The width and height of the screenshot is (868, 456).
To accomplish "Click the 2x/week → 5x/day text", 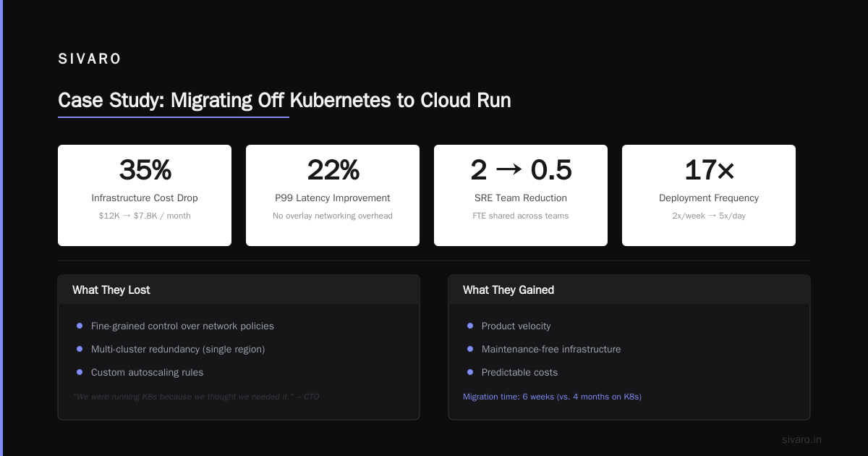I will click(709, 216).
